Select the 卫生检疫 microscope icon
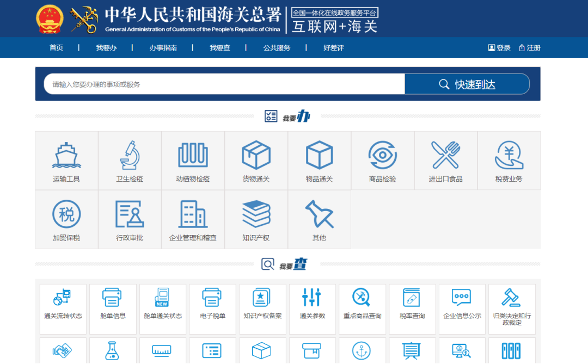This screenshot has width=588, height=364. click(130, 155)
